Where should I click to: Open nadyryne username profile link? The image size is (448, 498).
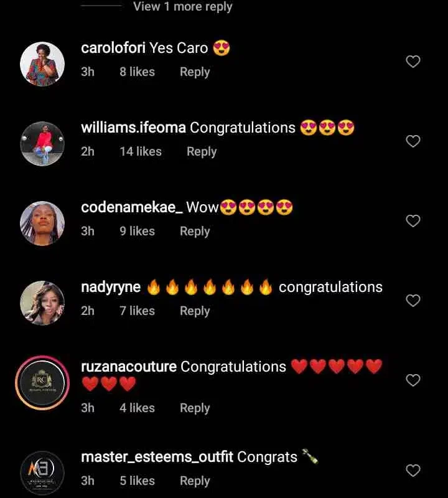[x=111, y=287]
